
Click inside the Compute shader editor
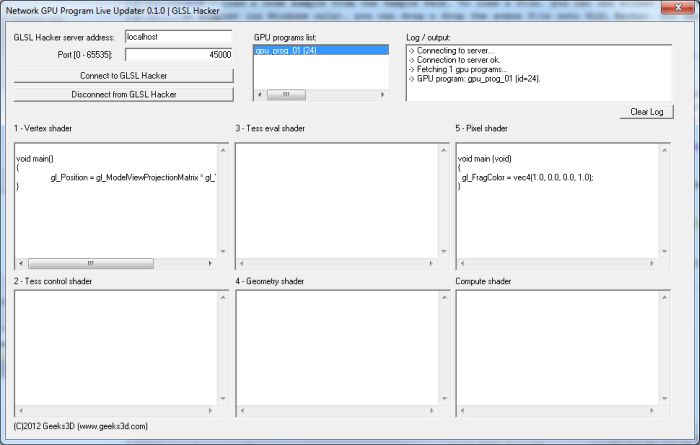557,348
